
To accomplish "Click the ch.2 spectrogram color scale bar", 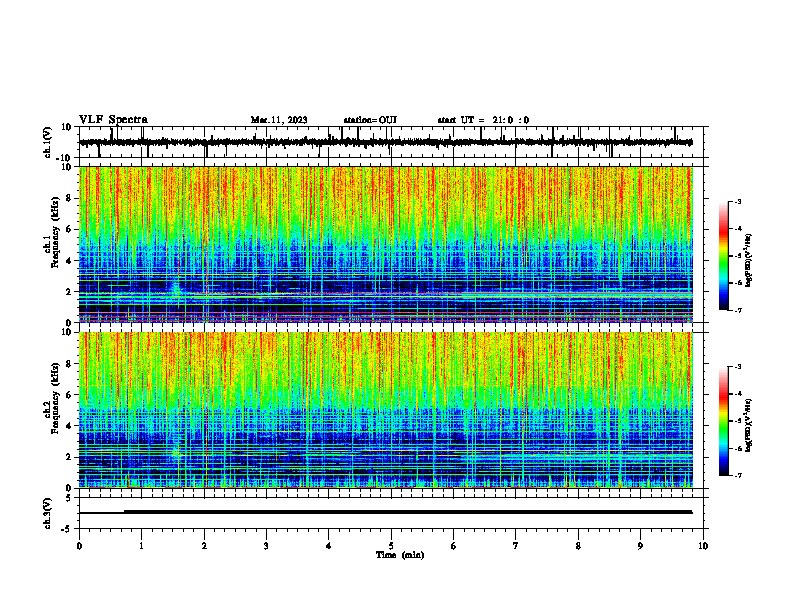I will [724, 421].
